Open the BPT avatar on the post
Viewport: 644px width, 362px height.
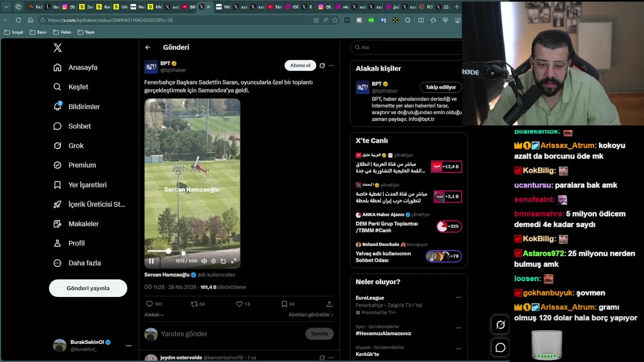(151, 67)
